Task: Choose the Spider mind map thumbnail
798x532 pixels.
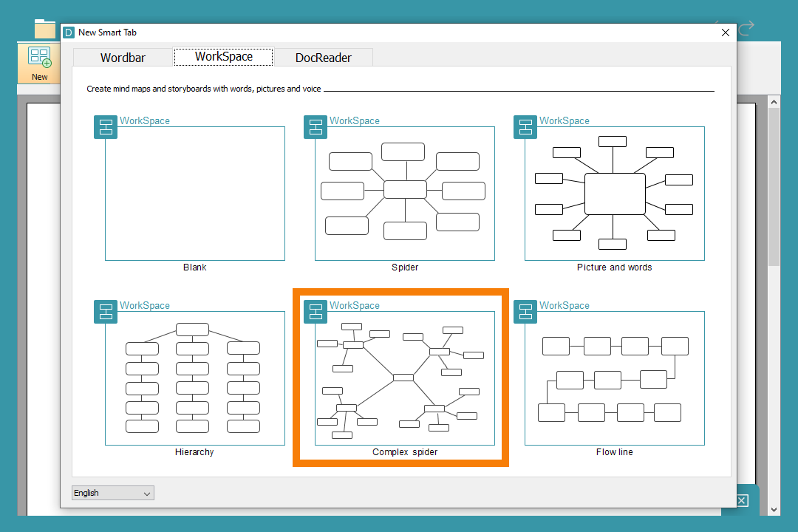Action: [x=405, y=194]
